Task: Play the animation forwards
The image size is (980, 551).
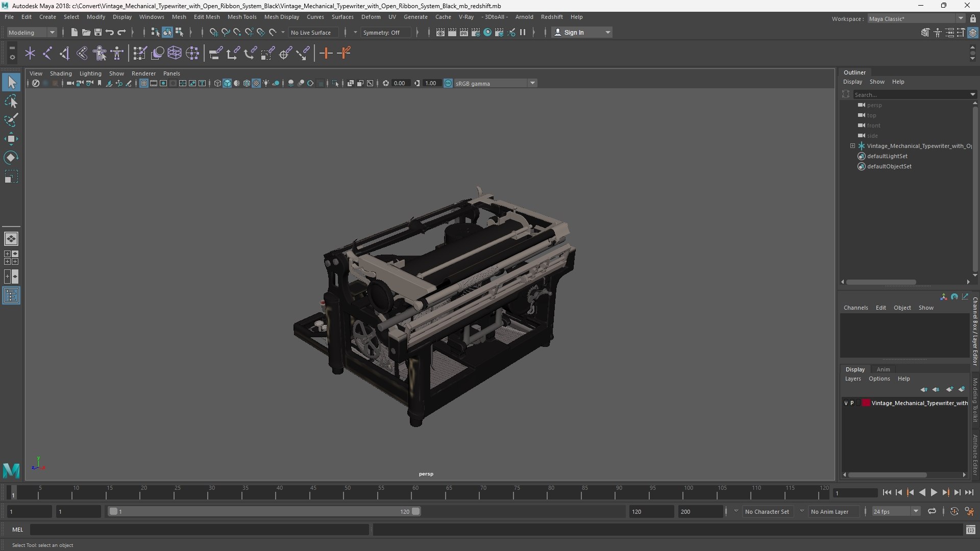Action: pos(934,492)
